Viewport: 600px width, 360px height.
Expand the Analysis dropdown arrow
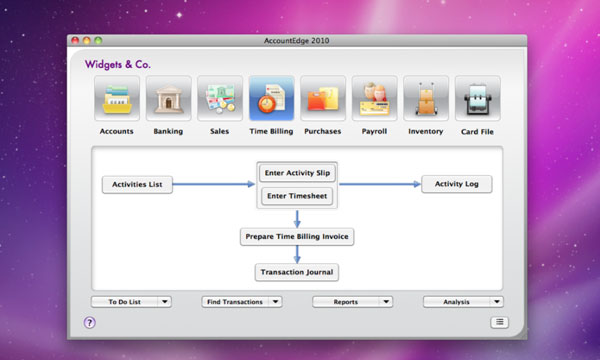(497, 302)
